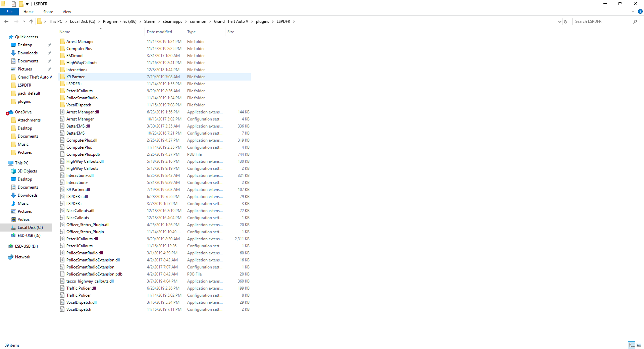Open the Recent locations dropdown arrow
The width and height of the screenshot is (644, 349).
[x=24, y=21]
